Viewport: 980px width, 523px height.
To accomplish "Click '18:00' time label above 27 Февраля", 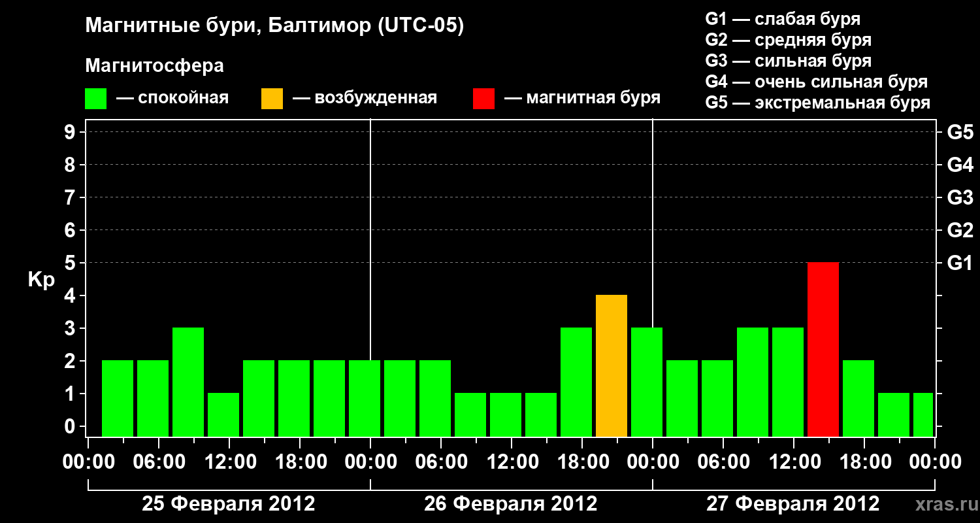I will point(864,462).
